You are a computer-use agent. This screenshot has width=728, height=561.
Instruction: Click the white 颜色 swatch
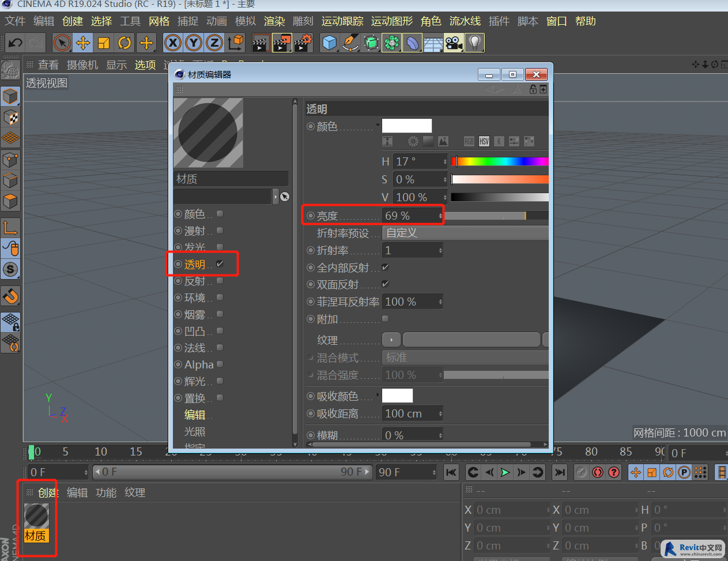click(x=407, y=126)
